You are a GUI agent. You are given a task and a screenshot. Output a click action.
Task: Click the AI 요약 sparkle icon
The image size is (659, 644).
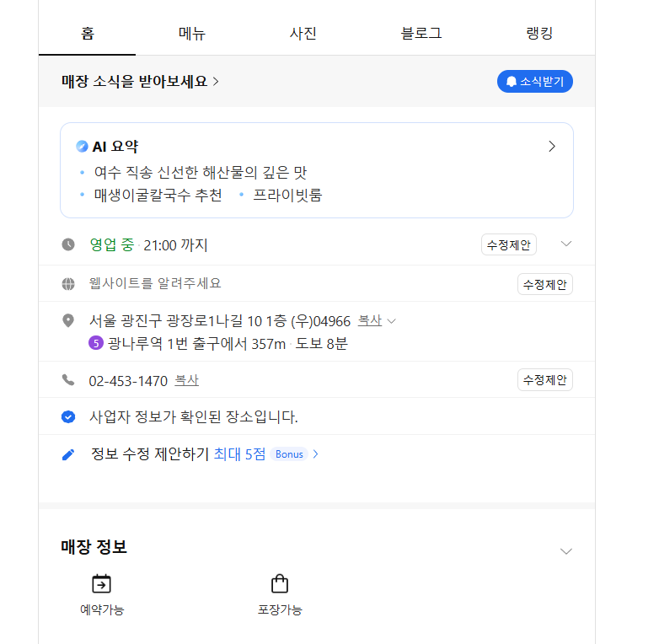coord(82,147)
